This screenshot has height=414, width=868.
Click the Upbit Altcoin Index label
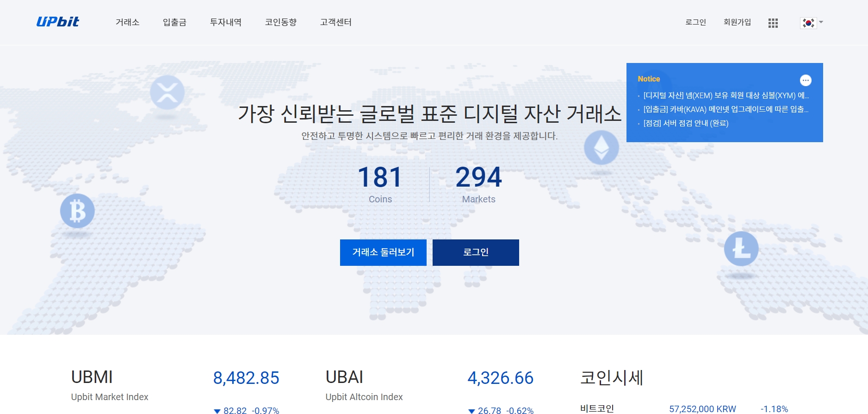click(x=364, y=397)
